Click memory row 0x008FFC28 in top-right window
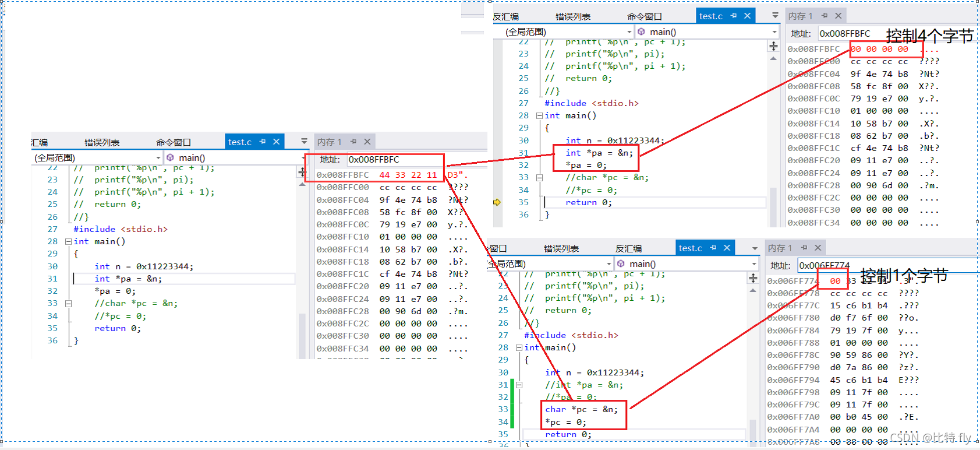This screenshot has height=450, width=980. (x=863, y=185)
